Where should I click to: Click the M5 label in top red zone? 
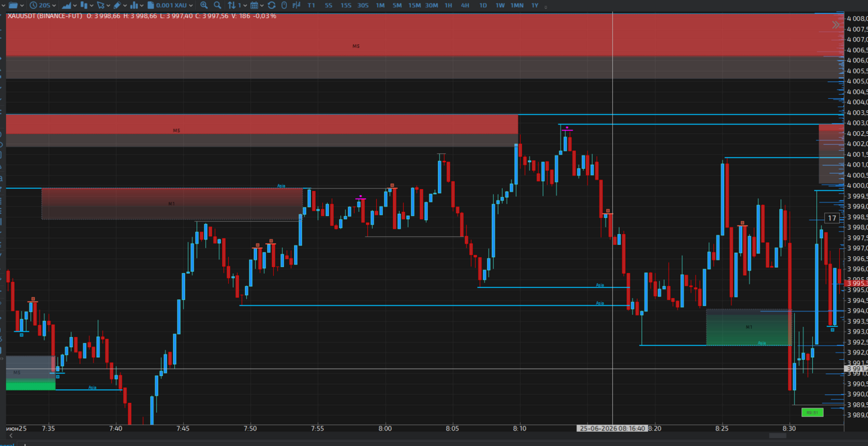tap(356, 46)
